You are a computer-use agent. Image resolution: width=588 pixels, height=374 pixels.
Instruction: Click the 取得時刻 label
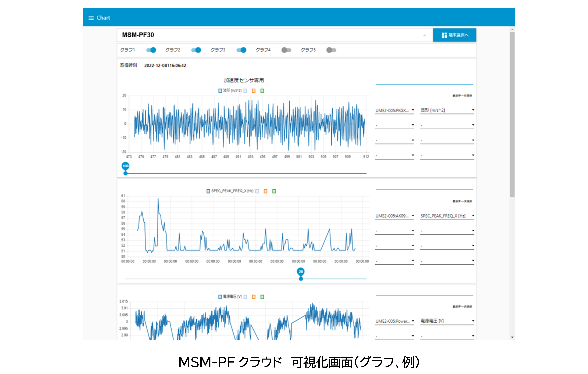tap(128, 65)
